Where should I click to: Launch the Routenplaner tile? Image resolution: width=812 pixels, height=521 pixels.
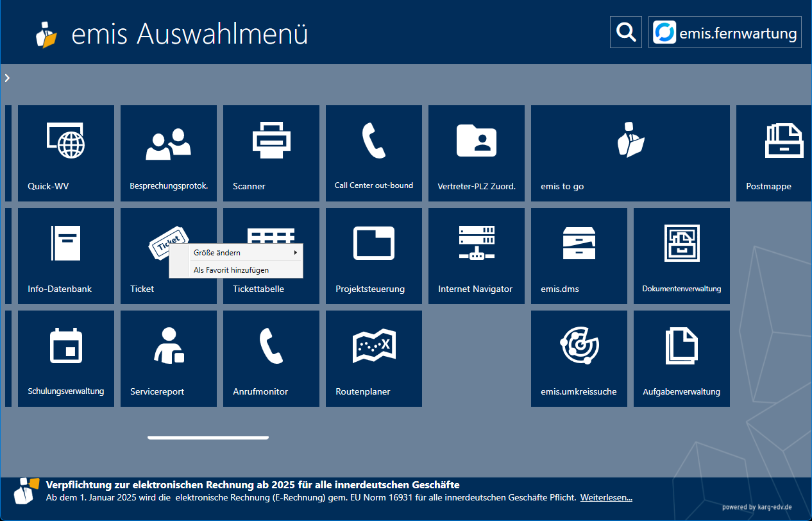(374, 359)
